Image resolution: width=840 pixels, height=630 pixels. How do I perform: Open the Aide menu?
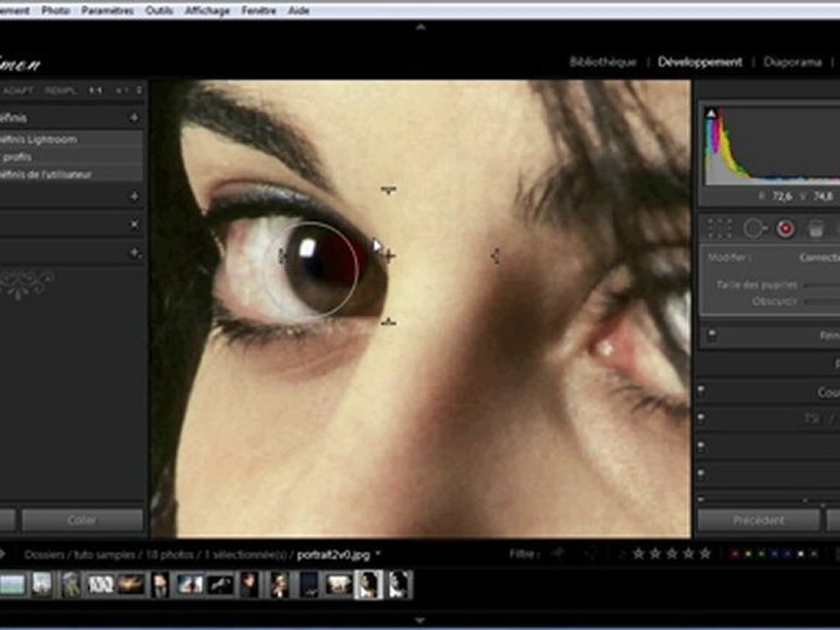(298, 10)
